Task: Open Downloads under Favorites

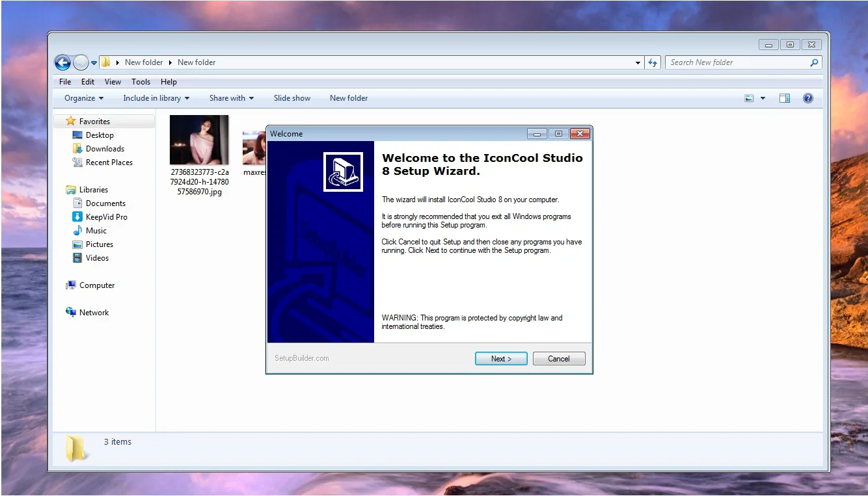Action: (x=105, y=149)
